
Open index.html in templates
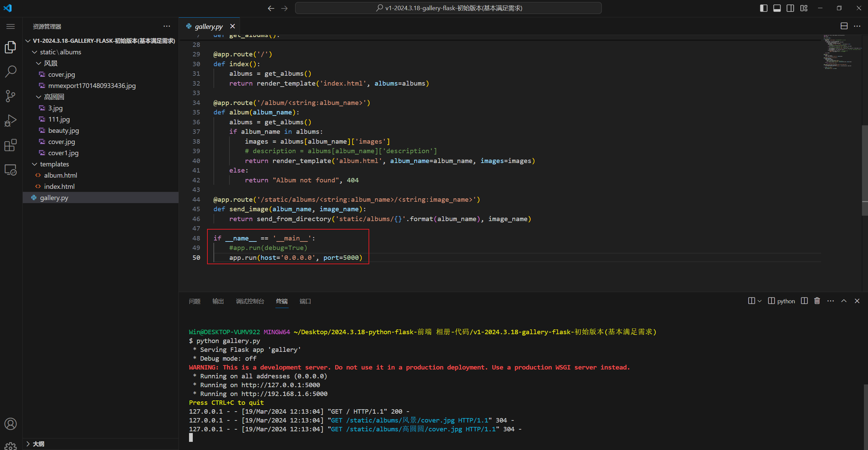pyautogui.click(x=101, y=186)
